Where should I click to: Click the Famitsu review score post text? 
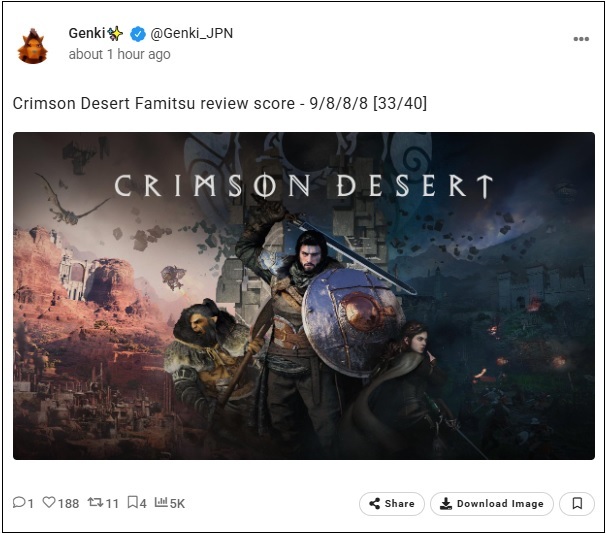220,104
